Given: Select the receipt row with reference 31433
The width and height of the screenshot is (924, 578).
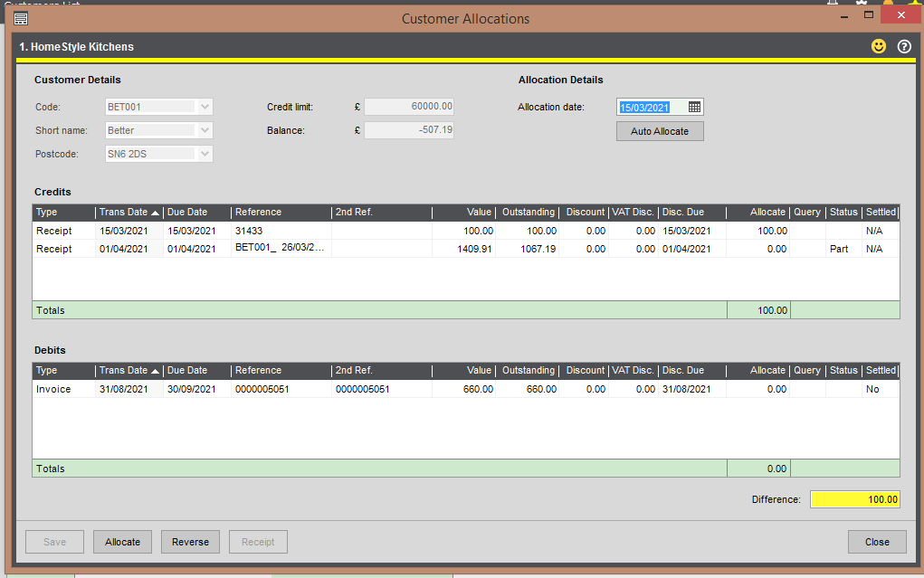Looking at the screenshot, I should [x=248, y=231].
